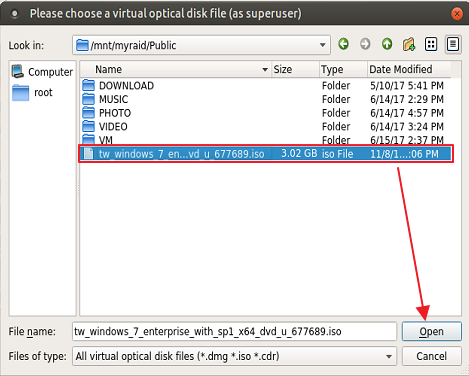The image size is (469, 376).
Task: Switch to list view icon
Action: click(431, 44)
